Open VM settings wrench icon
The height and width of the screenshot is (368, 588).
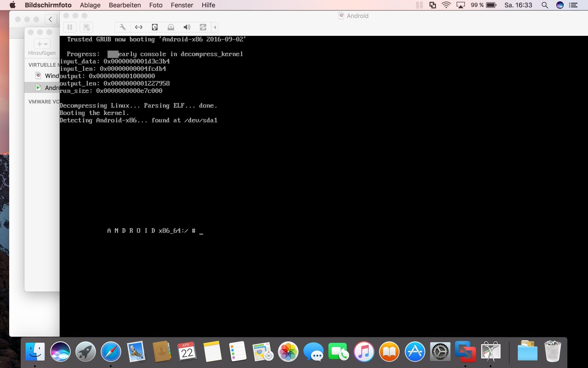pos(123,27)
